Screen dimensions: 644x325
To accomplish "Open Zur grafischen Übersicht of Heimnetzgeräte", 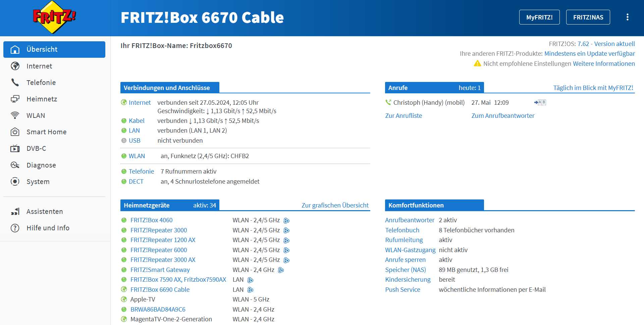I will pyautogui.click(x=335, y=205).
